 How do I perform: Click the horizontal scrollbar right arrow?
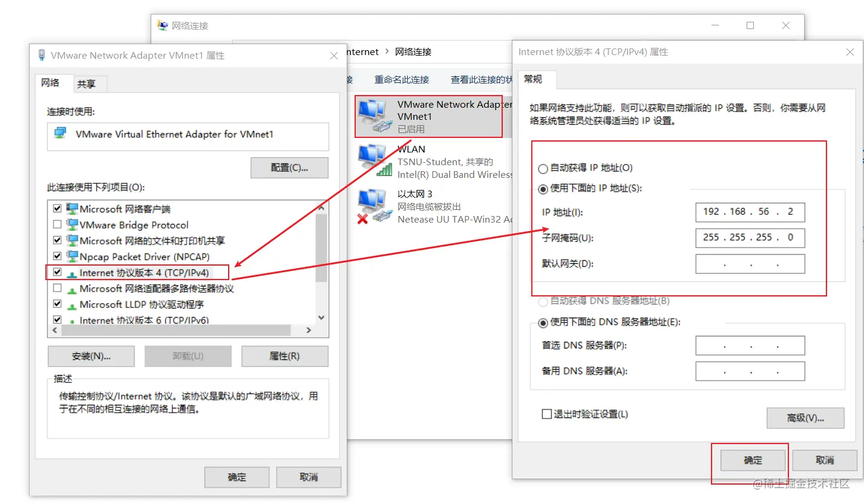click(x=309, y=330)
